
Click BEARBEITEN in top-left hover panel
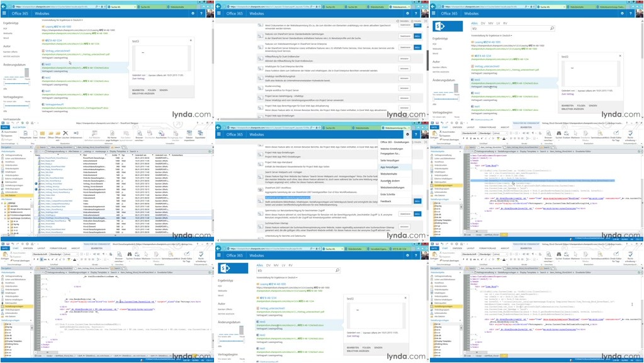tap(138, 90)
